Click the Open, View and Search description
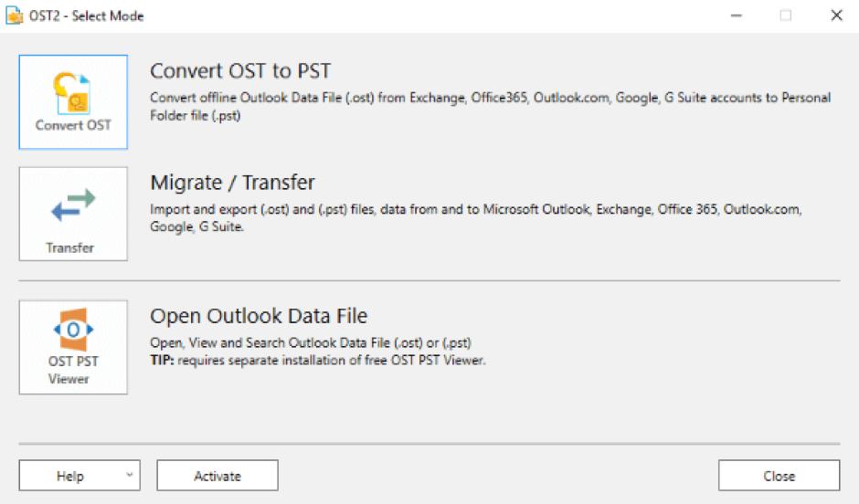The height and width of the screenshot is (504, 859). tap(310, 342)
